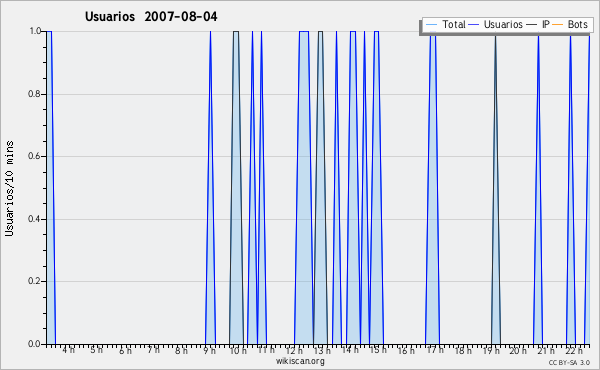This screenshot has width=600, height=370.
Task: Click the y-axis value 0.8
Action: 35,94
